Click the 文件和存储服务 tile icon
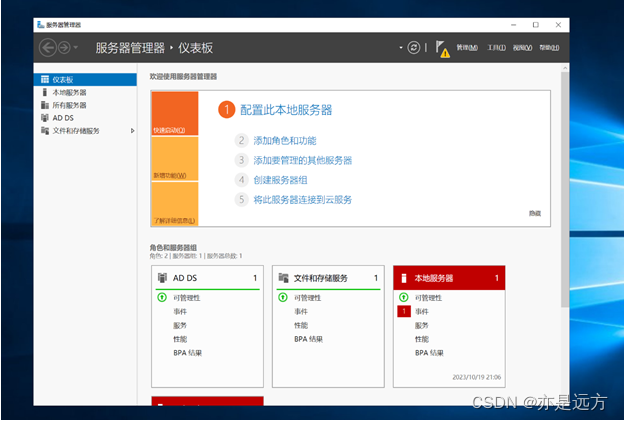This screenshot has height=421, width=624. [283, 277]
